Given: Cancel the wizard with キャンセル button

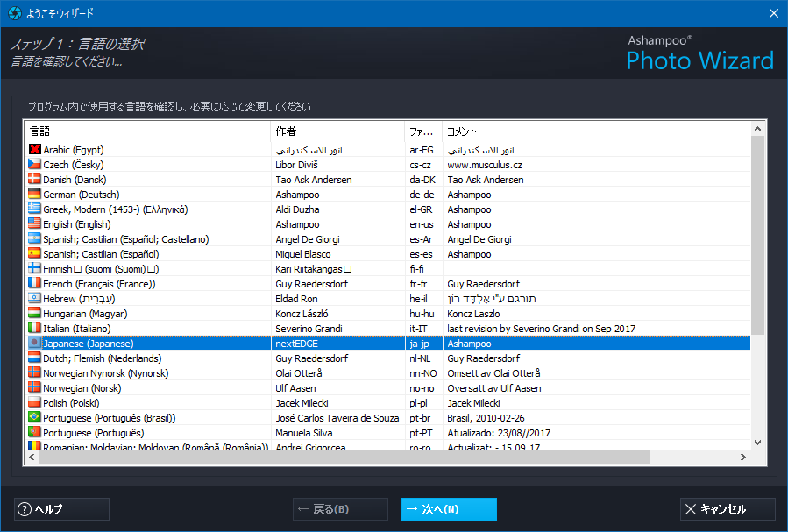Looking at the screenshot, I should (728, 509).
